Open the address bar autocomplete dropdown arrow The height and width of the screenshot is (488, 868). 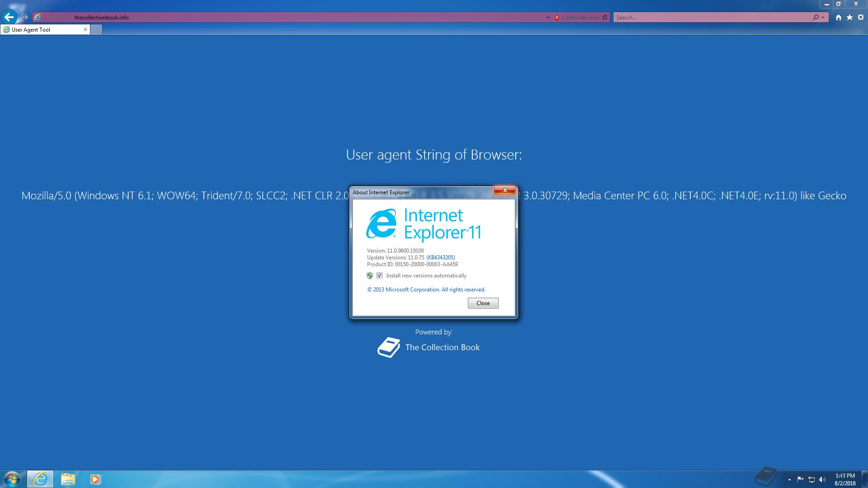coord(548,18)
